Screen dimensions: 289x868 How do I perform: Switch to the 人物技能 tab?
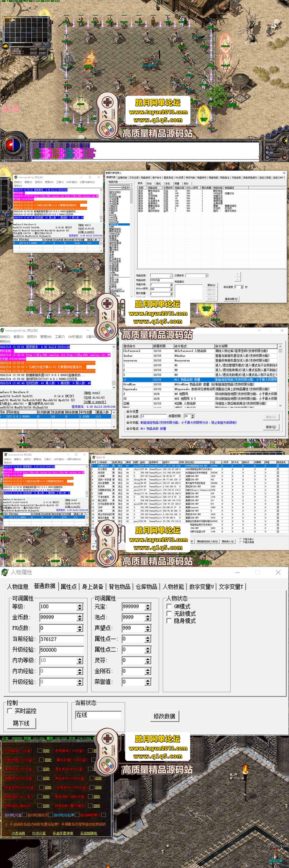pyautogui.click(x=173, y=587)
